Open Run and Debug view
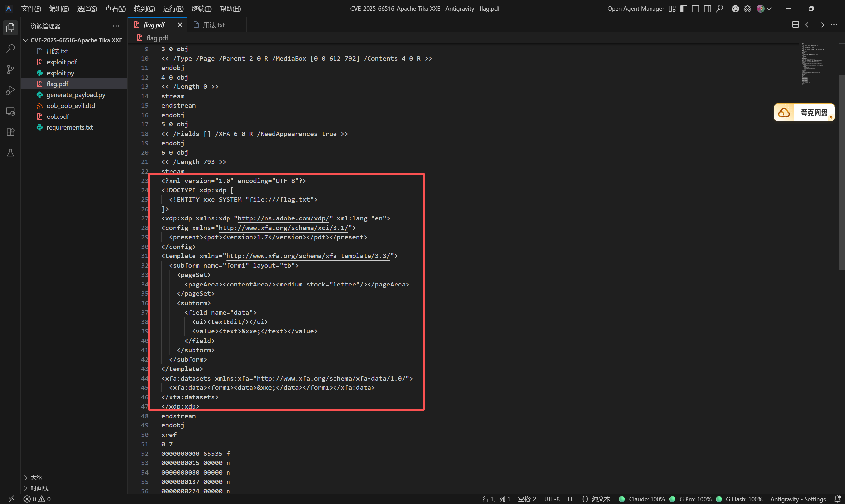Image resolution: width=845 pixels, height=504 pixels. click(10, 90)
